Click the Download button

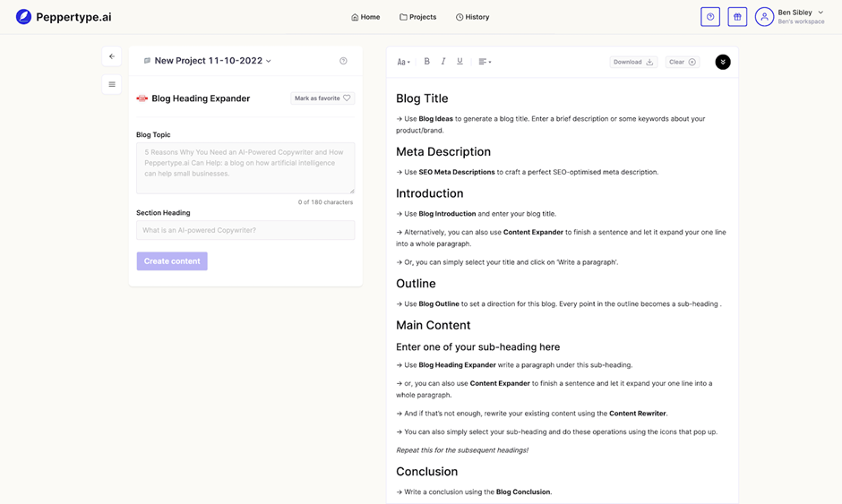pos(633,62)
